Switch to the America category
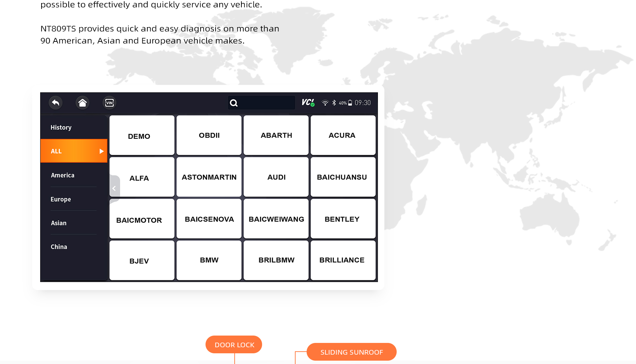 point(63,175)
